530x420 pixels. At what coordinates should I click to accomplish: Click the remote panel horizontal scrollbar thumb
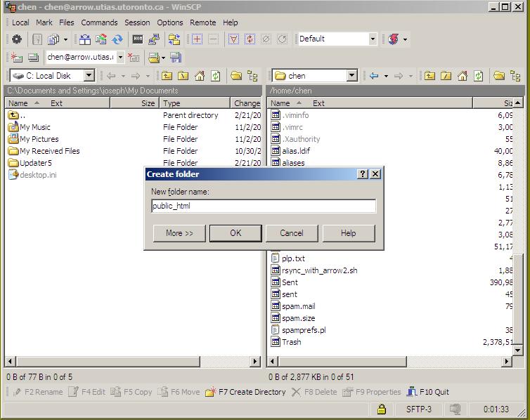click(x=342, y=362)
